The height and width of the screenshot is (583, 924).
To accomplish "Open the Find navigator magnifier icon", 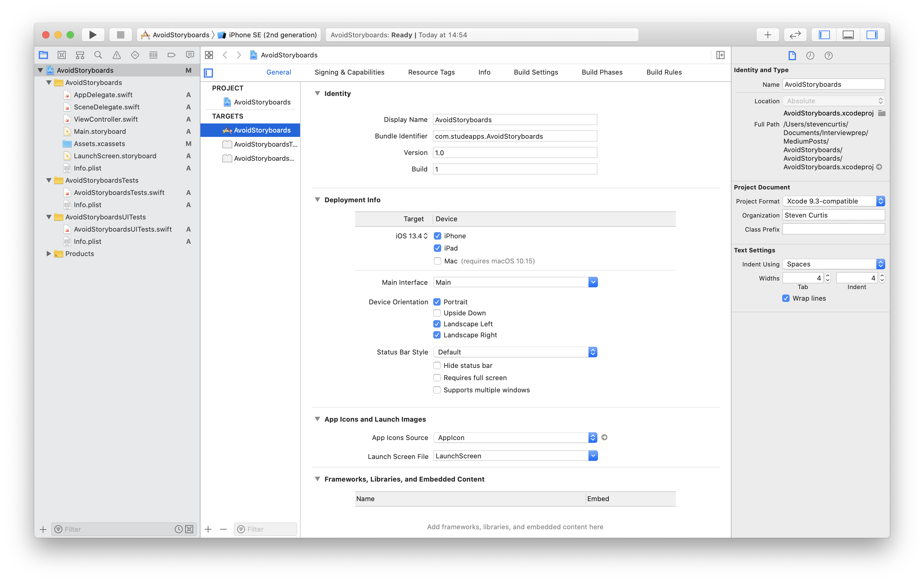I will click(98, 55).
